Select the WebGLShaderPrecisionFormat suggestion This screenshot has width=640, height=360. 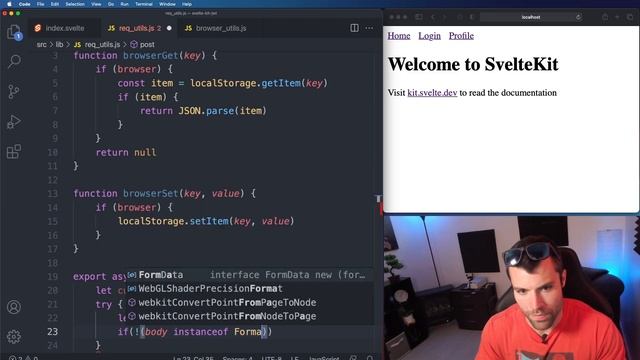click(249, 289)
